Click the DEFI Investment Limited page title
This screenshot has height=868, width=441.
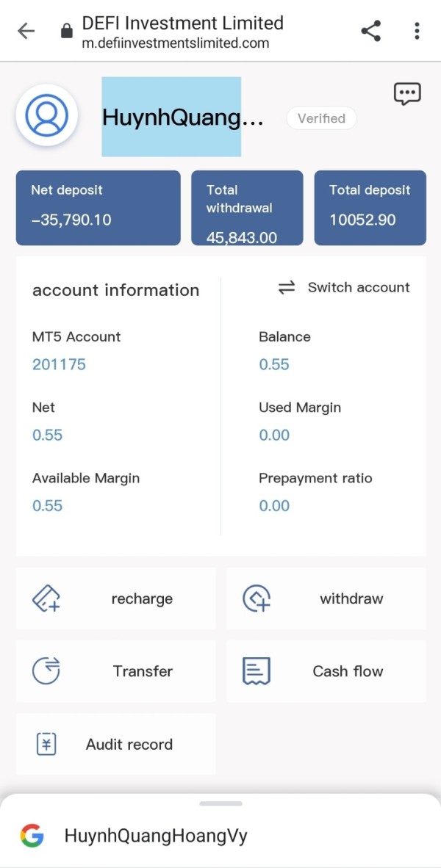(x=183, y=23)
